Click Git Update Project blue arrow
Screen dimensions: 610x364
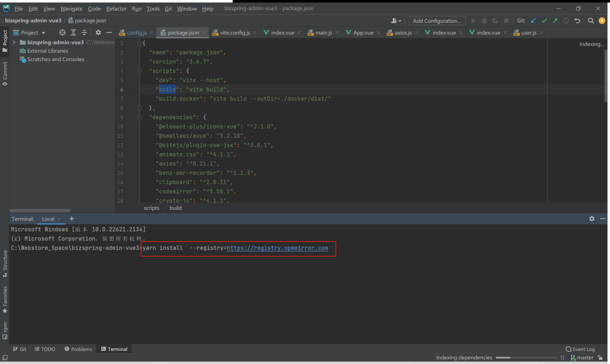(533, 21)
